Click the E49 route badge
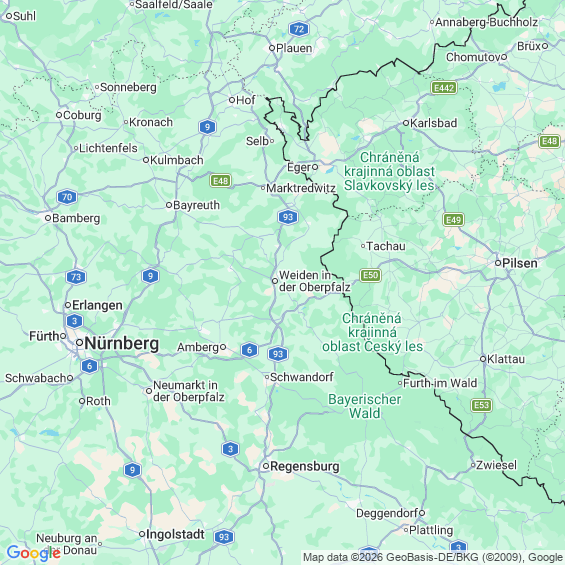 tap(453, 220)
